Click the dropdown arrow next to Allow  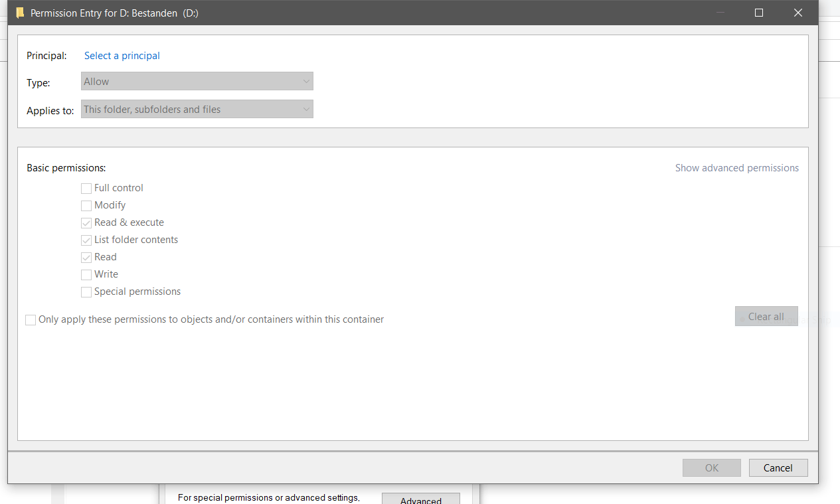coord(306,80)
